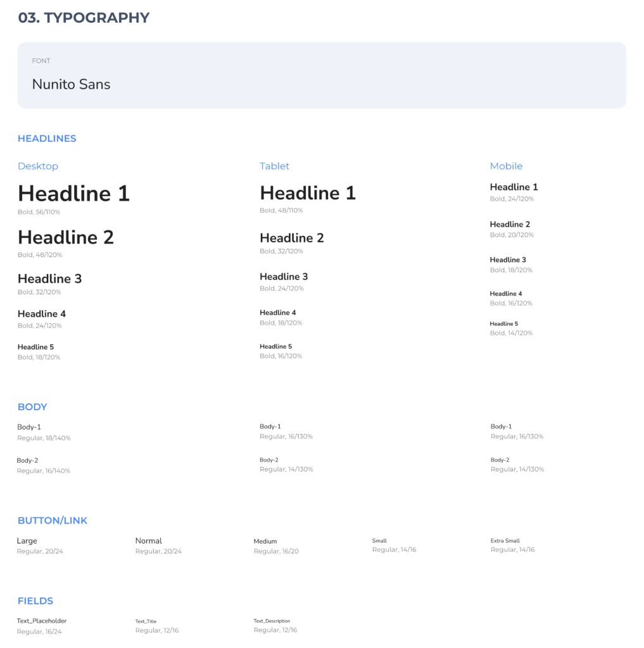Select the "Bold, 56/110%" spec text

pos(39,212)
